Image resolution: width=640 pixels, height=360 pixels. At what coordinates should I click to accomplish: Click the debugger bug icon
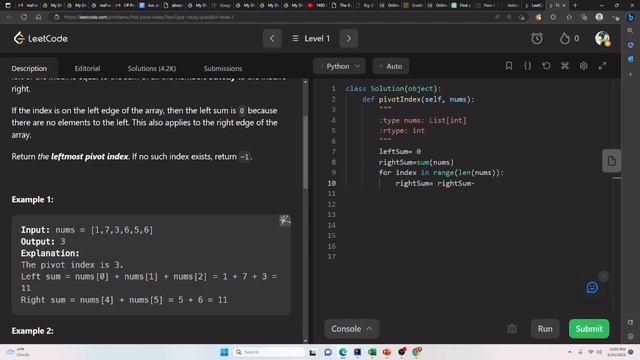pos(512,329)
